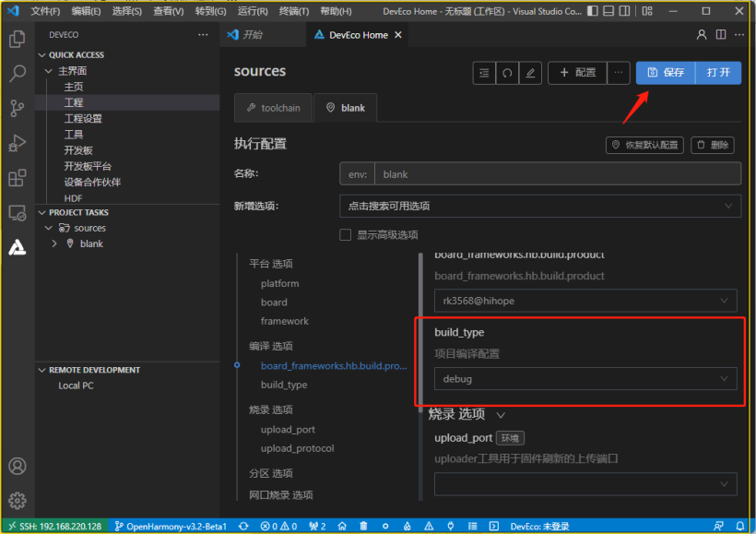Image resolution: width=756 pixels, height=534 pixels.
Task: Open the 新增选项 search dropdown
Action: click(x=539, y=206)
